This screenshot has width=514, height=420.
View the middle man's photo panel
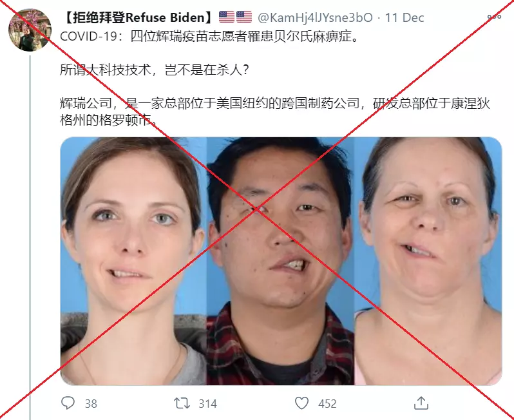pos(281,261)
